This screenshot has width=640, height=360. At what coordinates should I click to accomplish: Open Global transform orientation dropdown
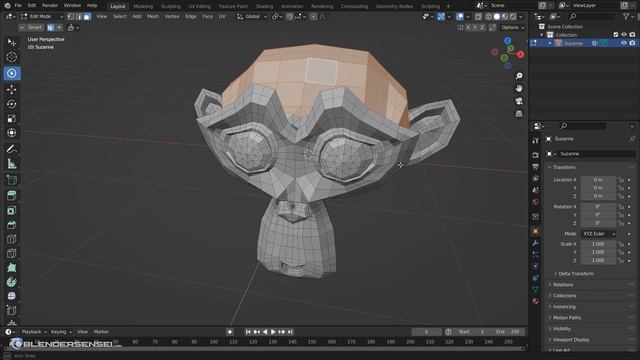pyautogui.click(x=252, y=17)
